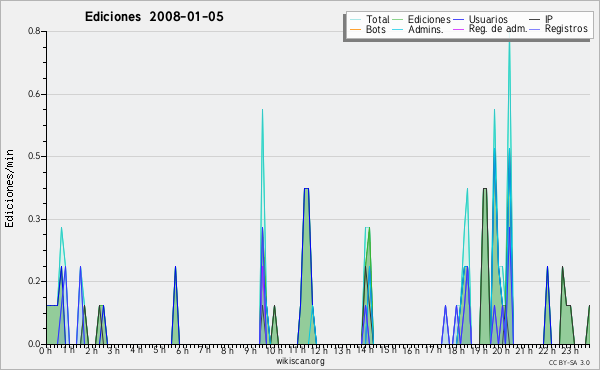
Task: Click the "4 h" x-axis label
Action: 136,350
